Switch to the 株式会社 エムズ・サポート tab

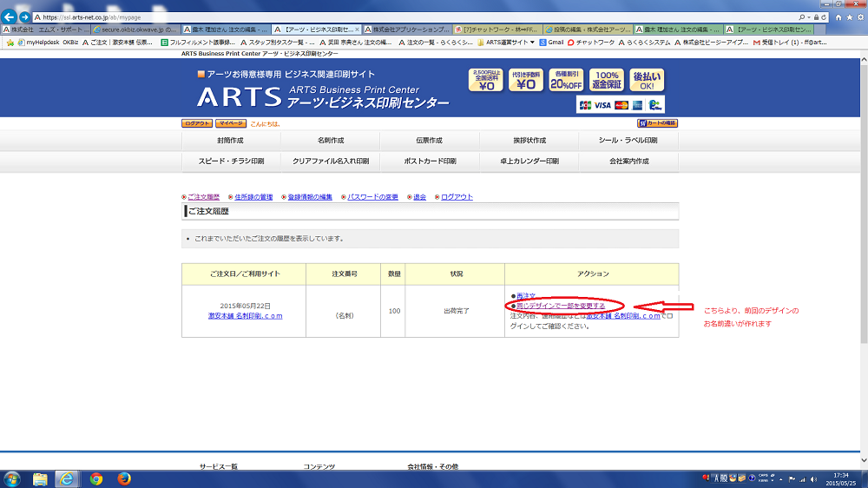pos(45,30)
